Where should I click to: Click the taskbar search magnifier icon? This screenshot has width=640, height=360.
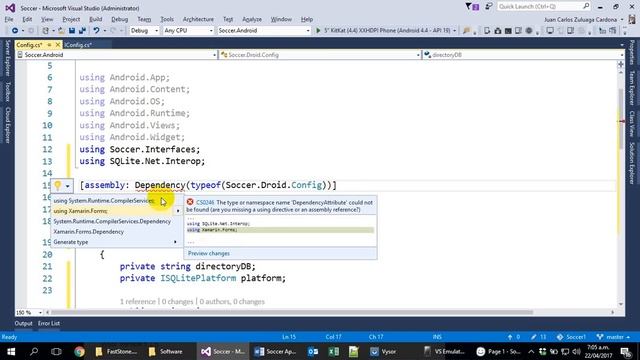(34, 351)
